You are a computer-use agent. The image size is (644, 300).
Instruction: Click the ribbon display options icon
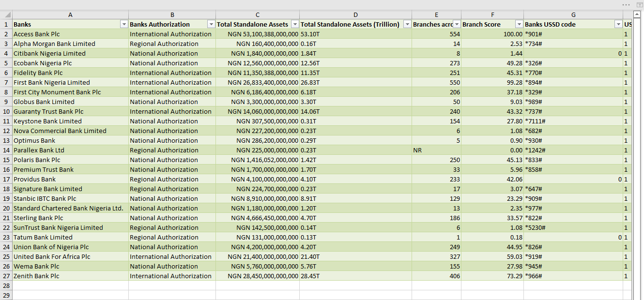pos(639,4)
